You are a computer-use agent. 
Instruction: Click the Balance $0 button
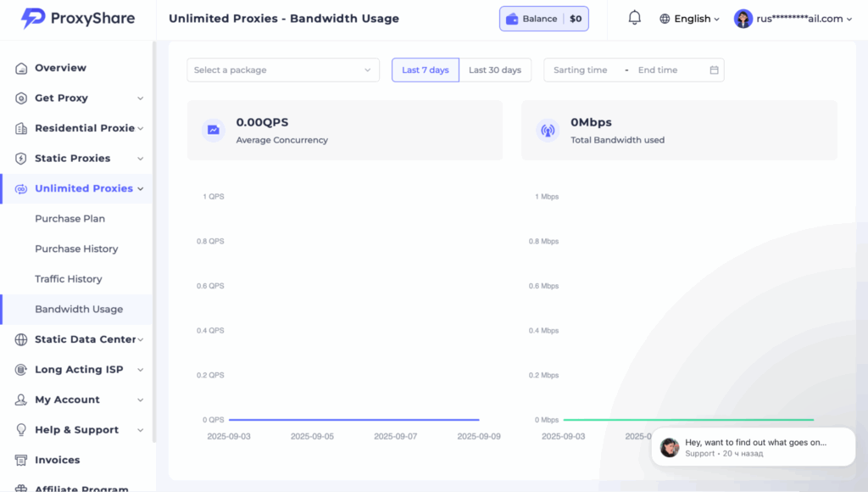click(x=543, y=19)
